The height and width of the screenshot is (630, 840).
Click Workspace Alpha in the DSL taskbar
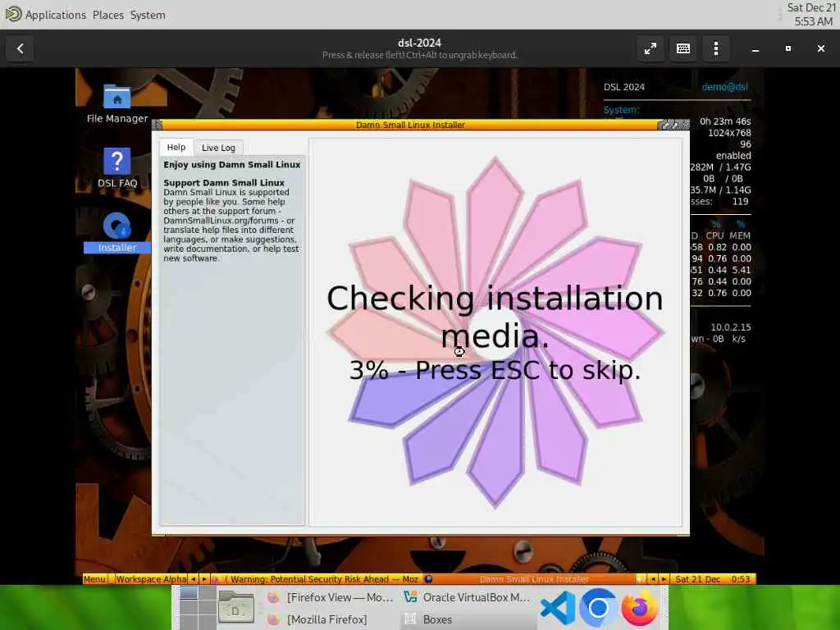pyautogui.click(x=151, y=579)
